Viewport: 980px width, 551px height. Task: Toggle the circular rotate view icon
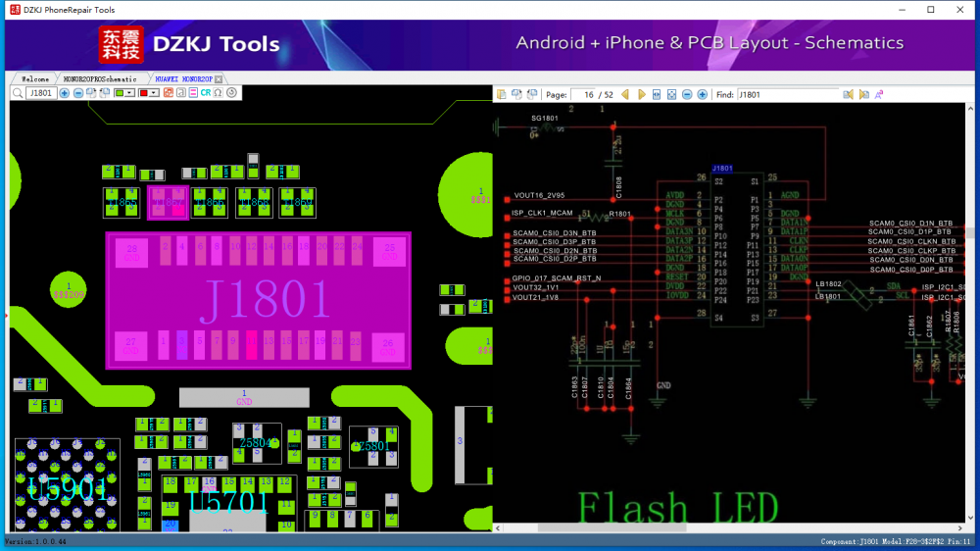coord(232,92)
